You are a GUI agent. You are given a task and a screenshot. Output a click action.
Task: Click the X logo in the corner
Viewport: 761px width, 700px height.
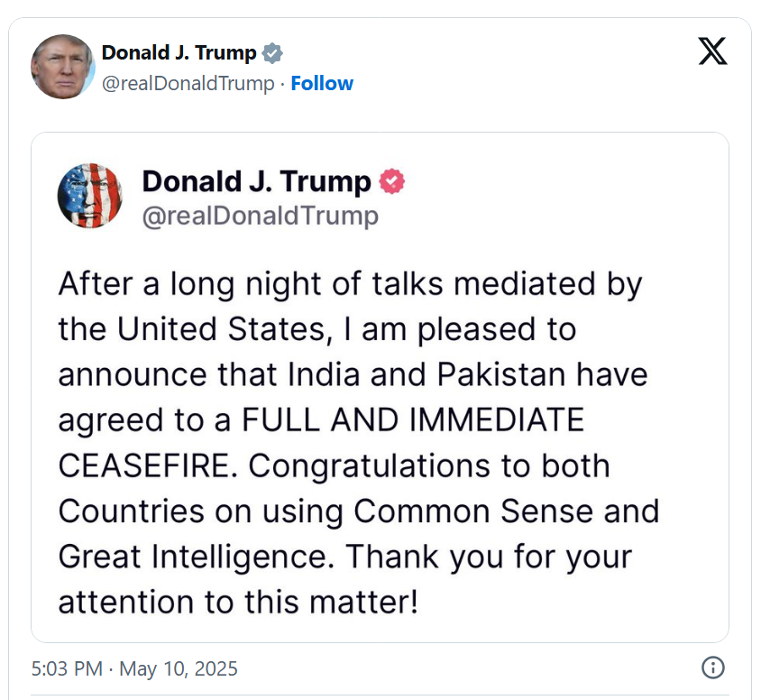click(x=712, y=51)
